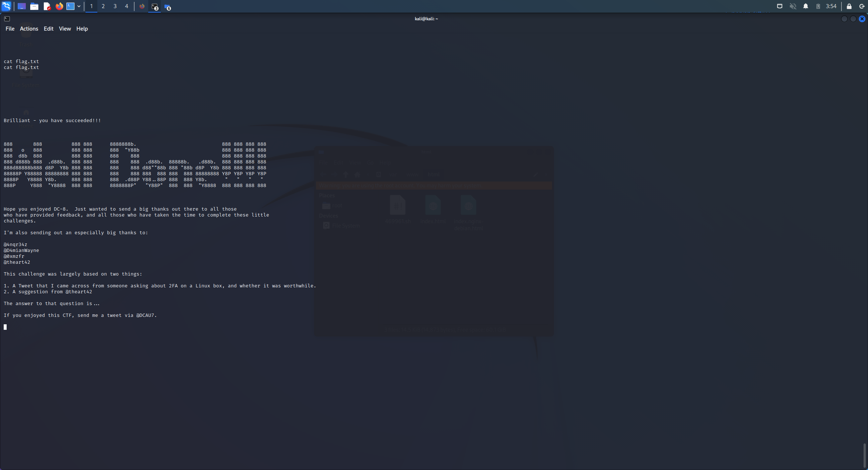Open the terminal Help menu

(82, 29)
